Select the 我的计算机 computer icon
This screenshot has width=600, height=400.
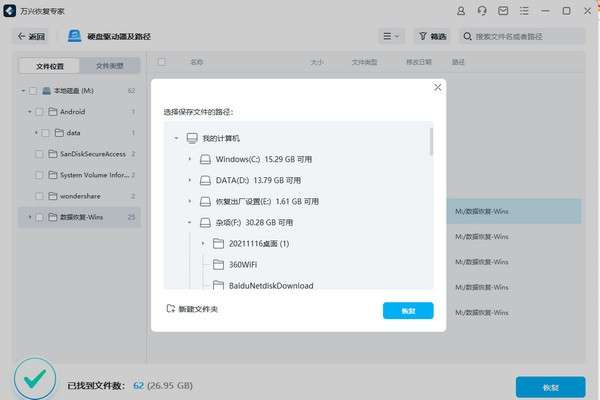coord(192,138)
